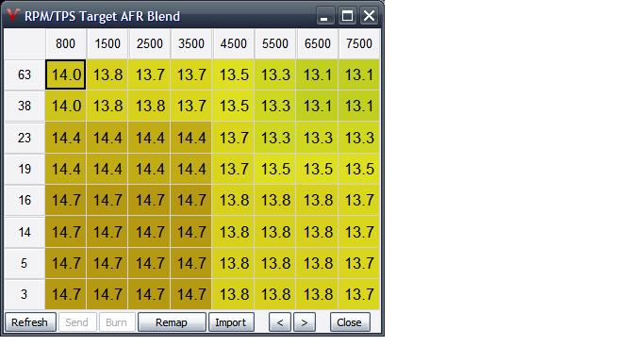Select highlighted 14.0 cell in row 63
This screenshot has height=362, width=644.
coord(66,74)
